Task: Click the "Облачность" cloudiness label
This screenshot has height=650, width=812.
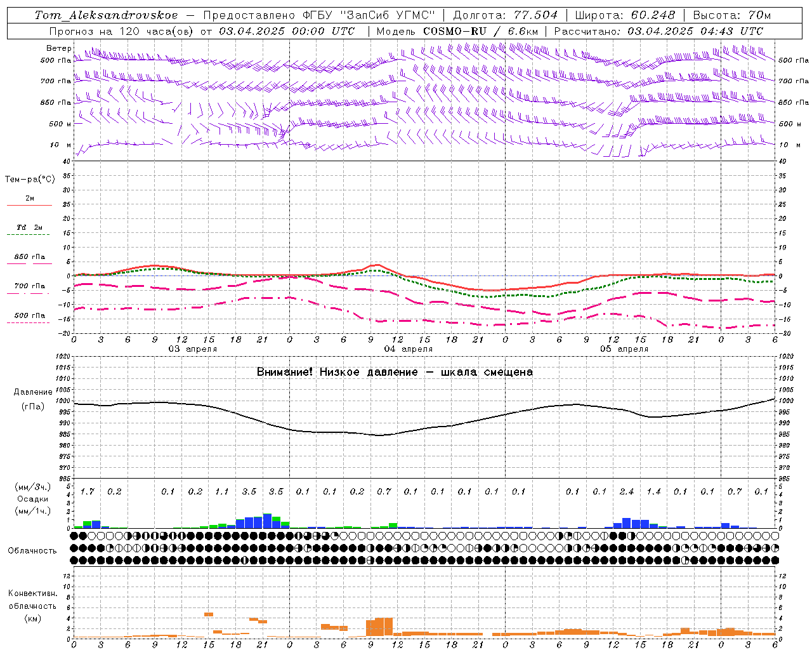Action: pos(32,551)
